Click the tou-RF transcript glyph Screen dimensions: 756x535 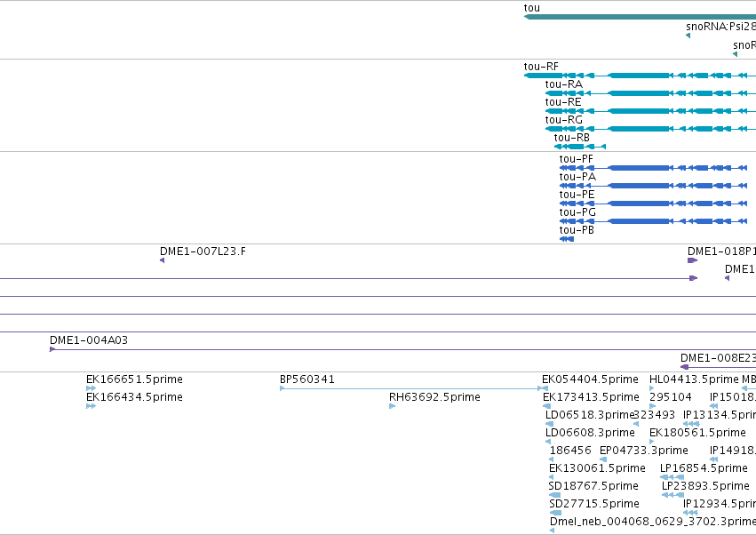click(640, 76)
